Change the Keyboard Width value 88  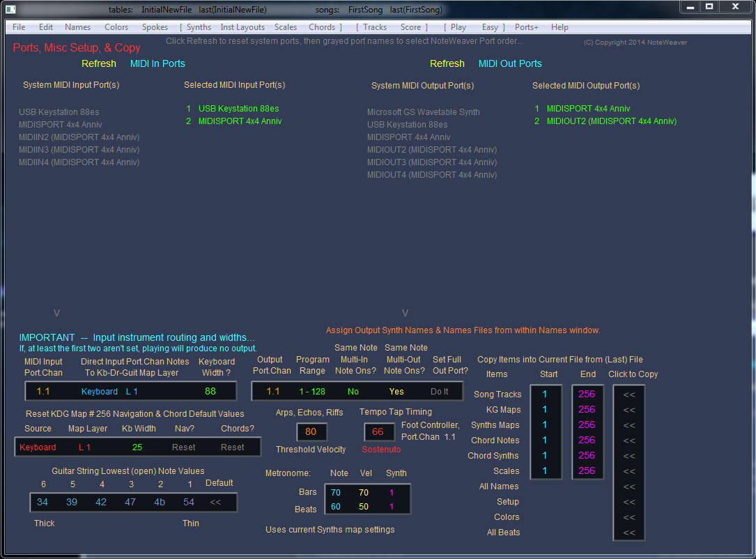click(210, 391)
